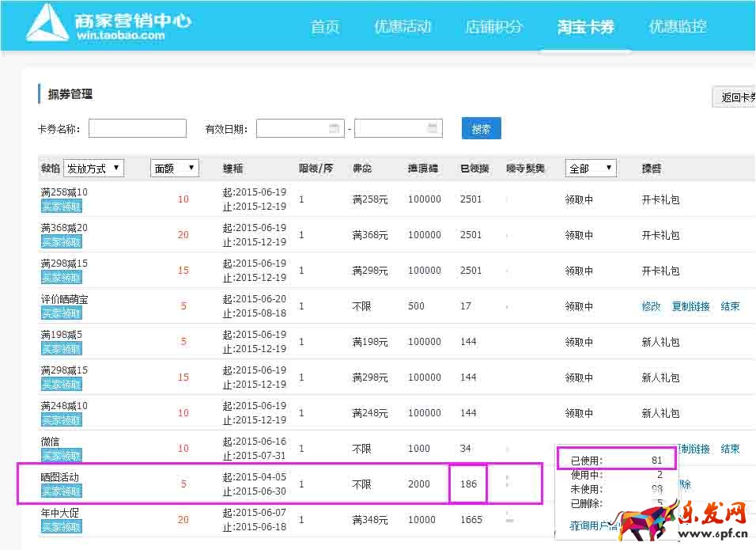Go to the 首页 tab
The height and width of the screenshot is (550, 756).
tap(325, 27)
